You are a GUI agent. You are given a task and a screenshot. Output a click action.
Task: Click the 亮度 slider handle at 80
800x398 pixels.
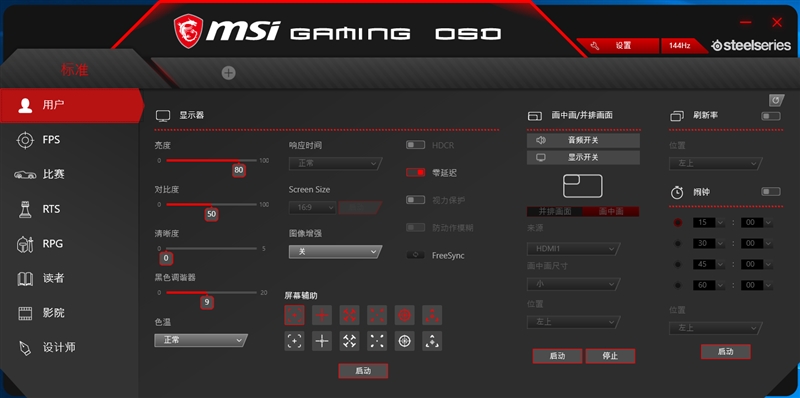coord(238,170)
